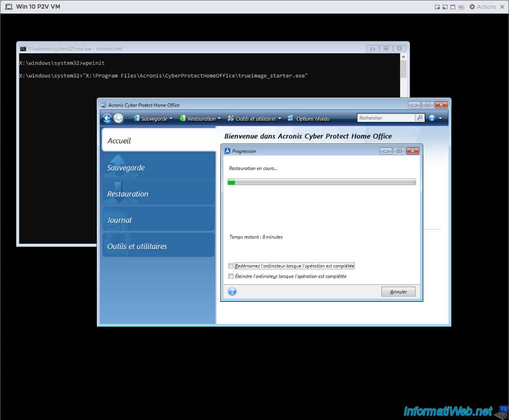Click the help icon in Progression dialog
Screen dimensions: 509x420
tap(232, 291)
